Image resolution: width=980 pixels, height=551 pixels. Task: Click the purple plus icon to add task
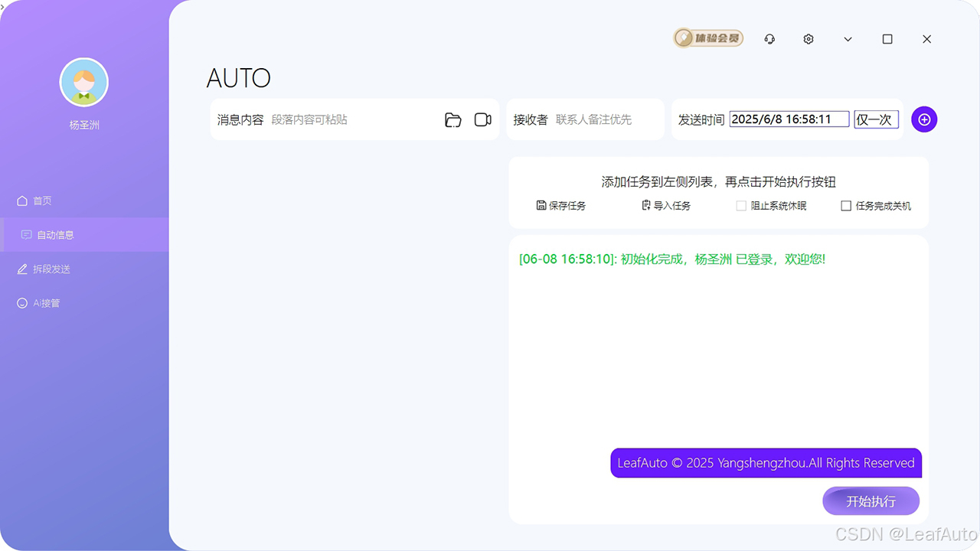pos(923,119)
